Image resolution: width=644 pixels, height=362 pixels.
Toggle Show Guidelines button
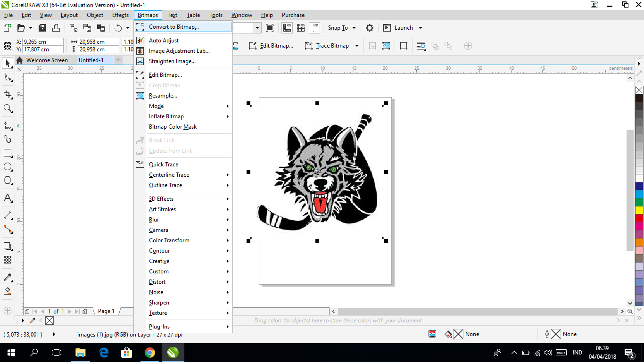pyautogui.click(x=315, y=28)
